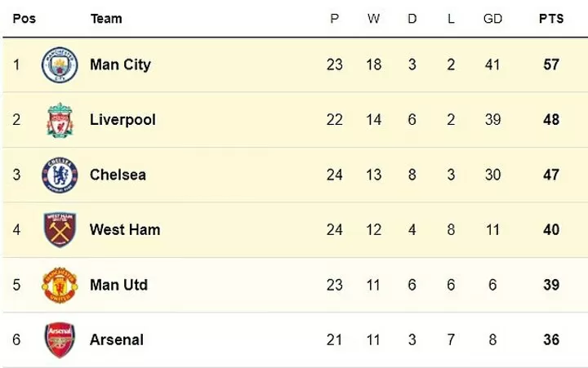Select the Chelsea club badge
The width and height of the screenshot is (588, 368).
click(60, 175)
